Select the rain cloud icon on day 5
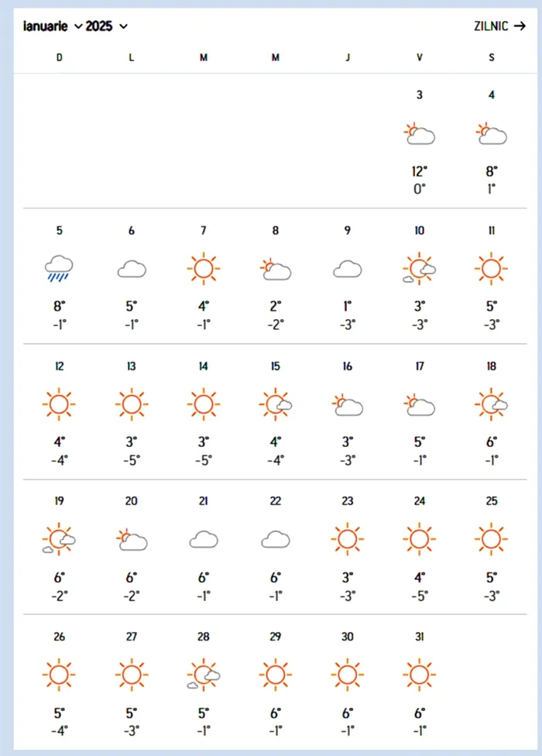Screen dimensions: 542x756 [59, 269]
